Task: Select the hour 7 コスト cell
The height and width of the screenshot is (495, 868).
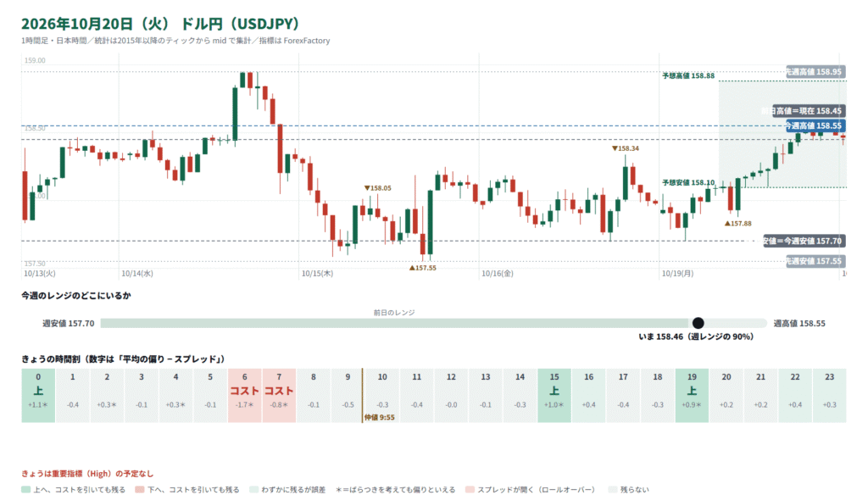Action: [279, 395]
